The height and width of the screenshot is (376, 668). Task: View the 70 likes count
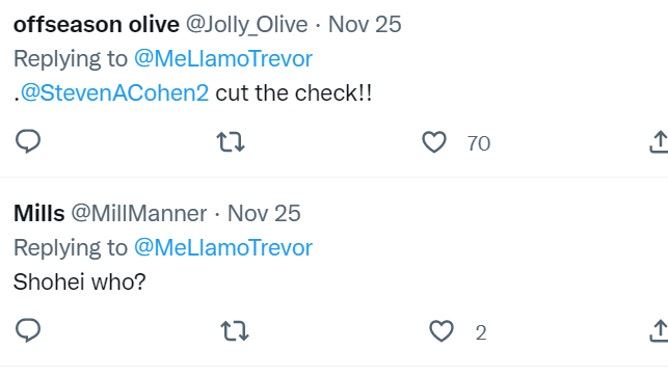(479, 144)
